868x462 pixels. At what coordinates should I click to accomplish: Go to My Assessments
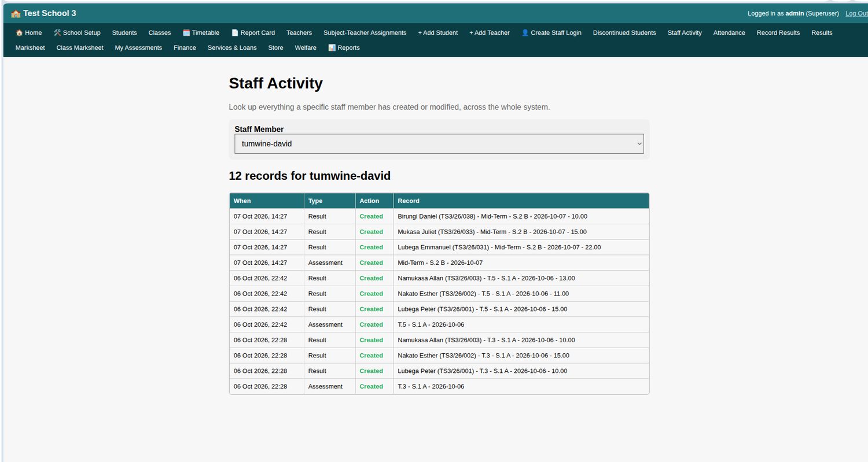click(x=138, y=48)
